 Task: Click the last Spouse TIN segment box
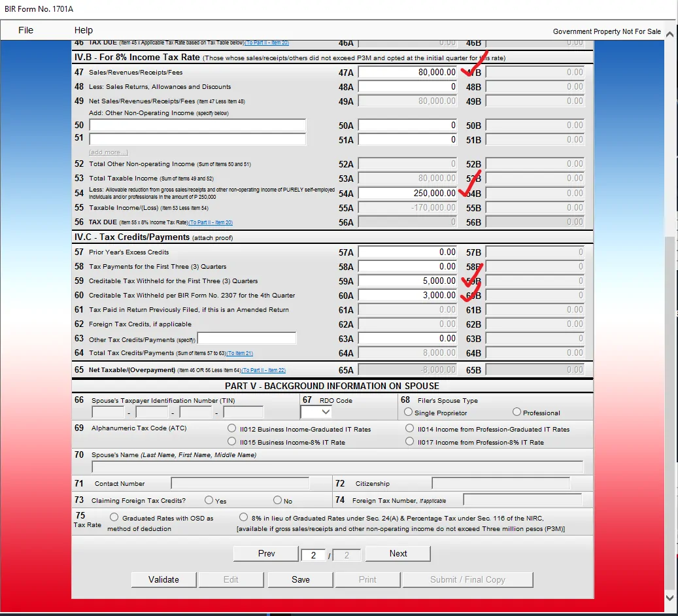click(243, 412)
